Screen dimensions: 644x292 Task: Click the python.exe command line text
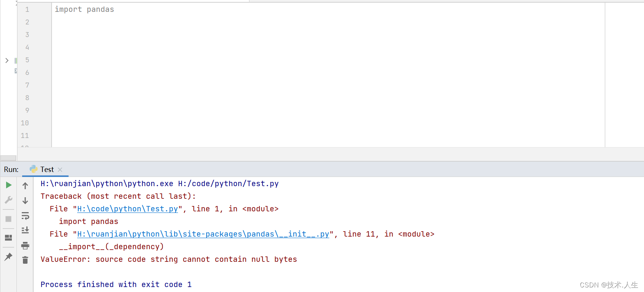pyautogui.click(x=160, y=184)
